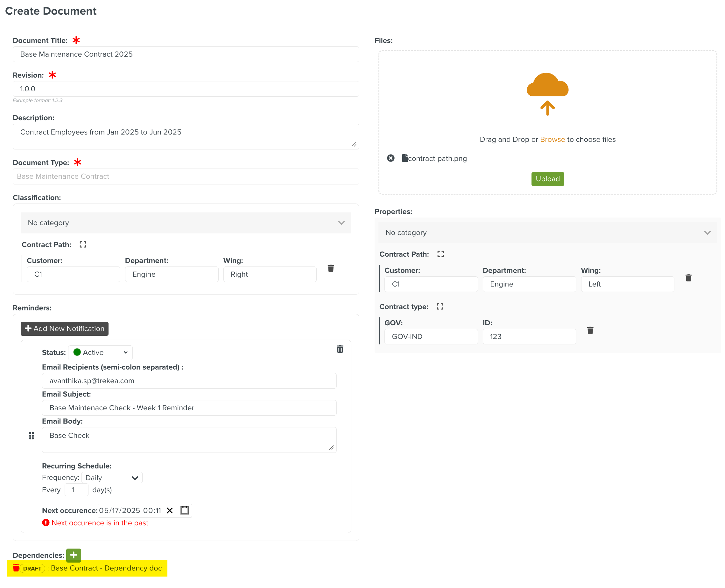
Task: Add a new dependency
Action: point(74,555)
